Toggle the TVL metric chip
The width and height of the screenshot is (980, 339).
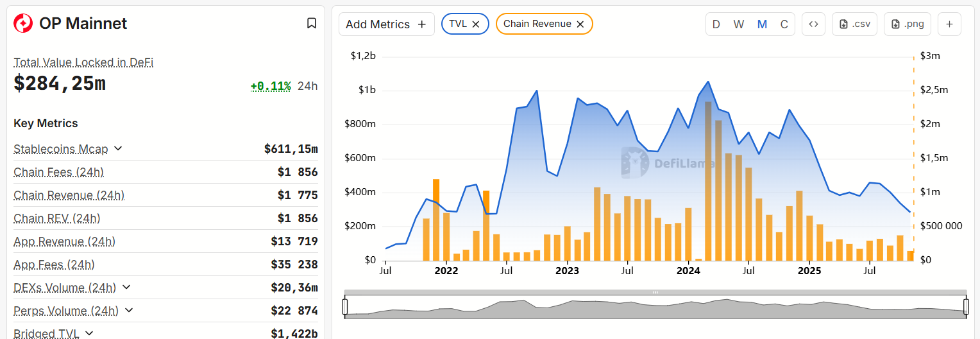pyautogui.click(x=458, y=24)
